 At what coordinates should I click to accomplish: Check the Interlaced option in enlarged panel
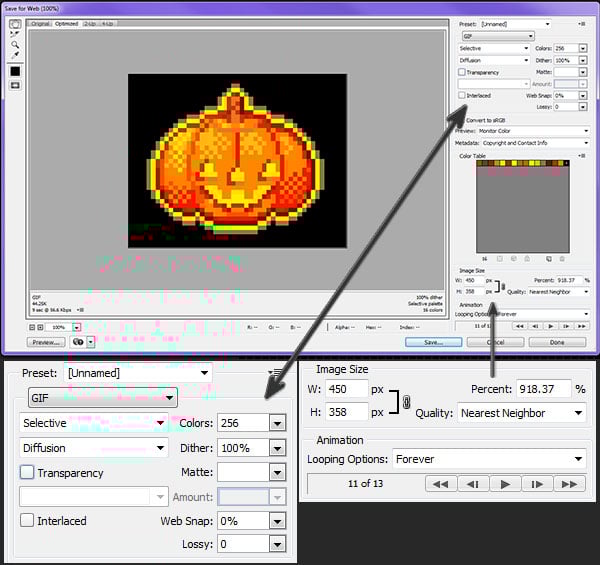(x=27, y=520)
